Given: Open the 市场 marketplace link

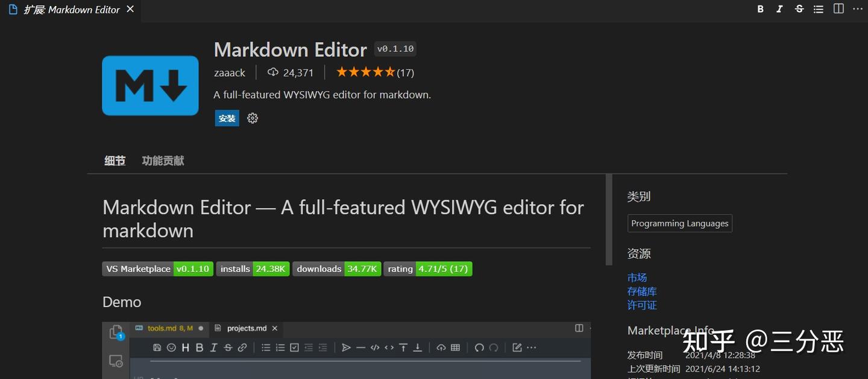Looking at the screenshot, I should [x=637, y=277].
